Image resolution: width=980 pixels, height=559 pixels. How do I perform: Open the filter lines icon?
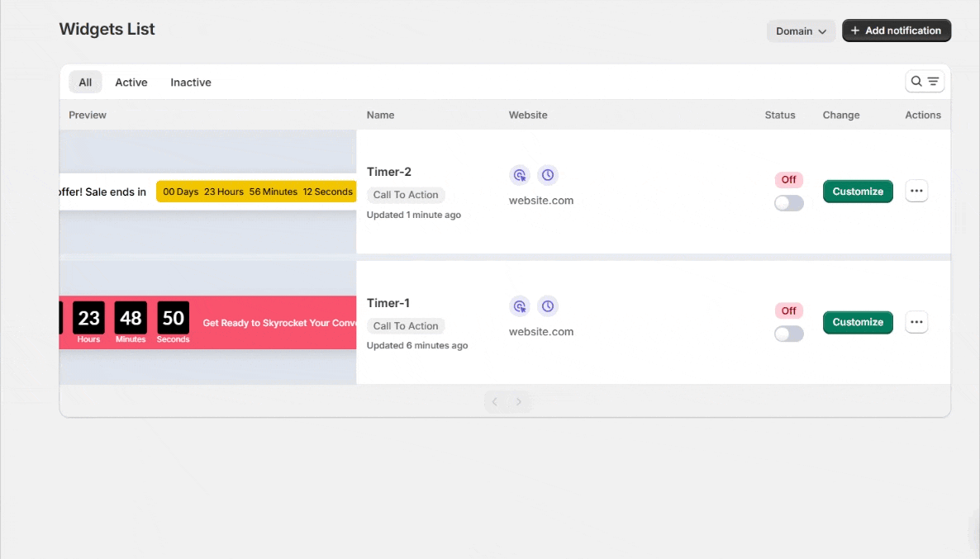(x=933, y=81)
